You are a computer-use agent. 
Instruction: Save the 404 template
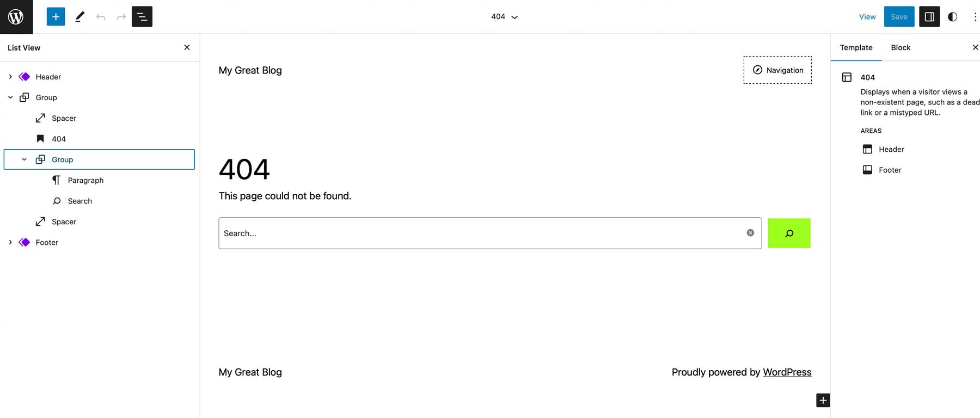coord(899,16)
